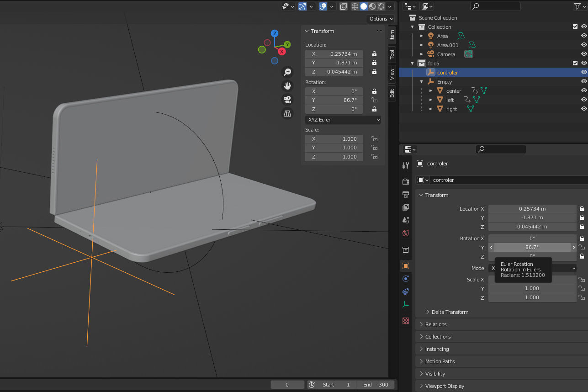Toggle the camera view icon in viewport
This screenshot has width=588, height=392.
pos(287,100)
